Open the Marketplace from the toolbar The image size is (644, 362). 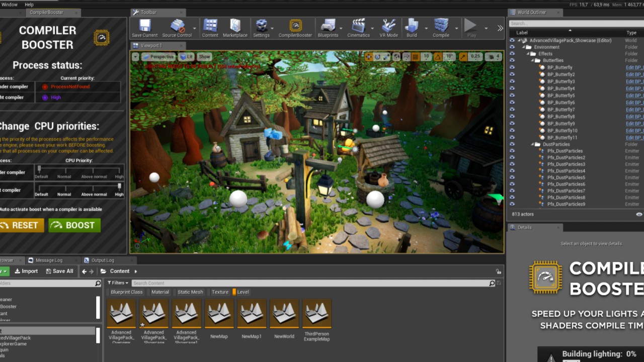pyautogui.click(x=235, y=28)
